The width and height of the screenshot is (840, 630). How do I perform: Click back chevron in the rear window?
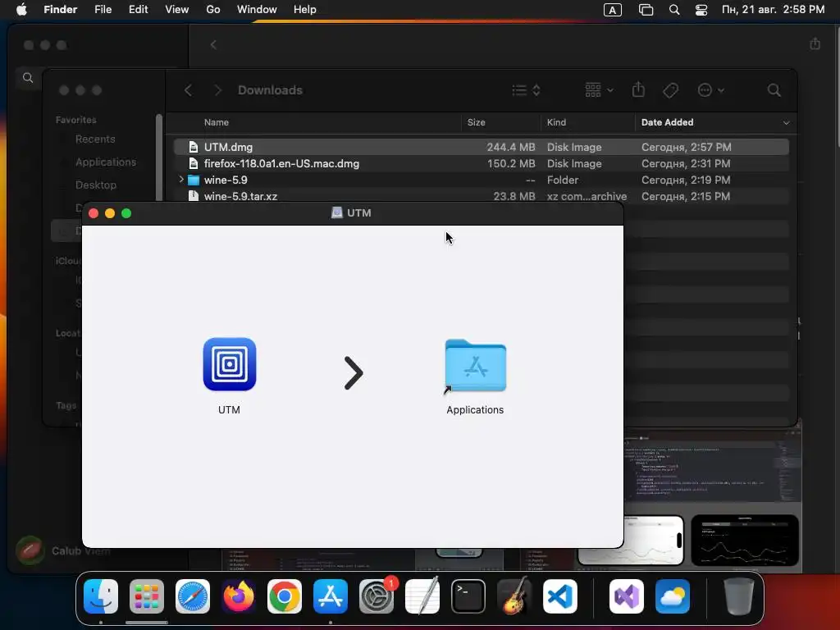[x=213, y=45]
